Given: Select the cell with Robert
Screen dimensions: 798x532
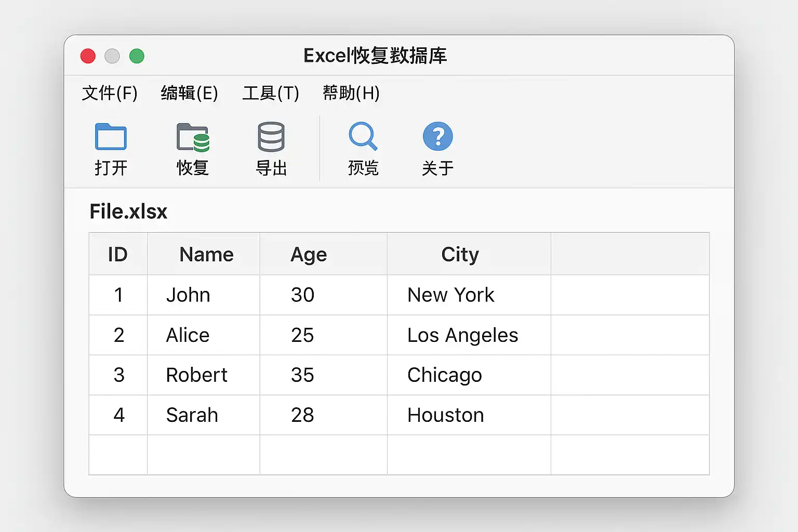Looking at the screenshot, I should (x=204, y=375).
